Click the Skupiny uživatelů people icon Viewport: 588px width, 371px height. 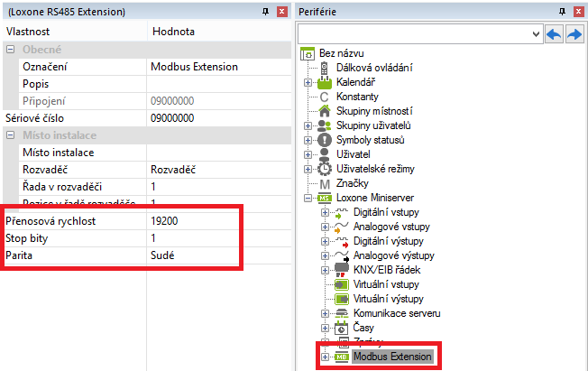[325, 125]
